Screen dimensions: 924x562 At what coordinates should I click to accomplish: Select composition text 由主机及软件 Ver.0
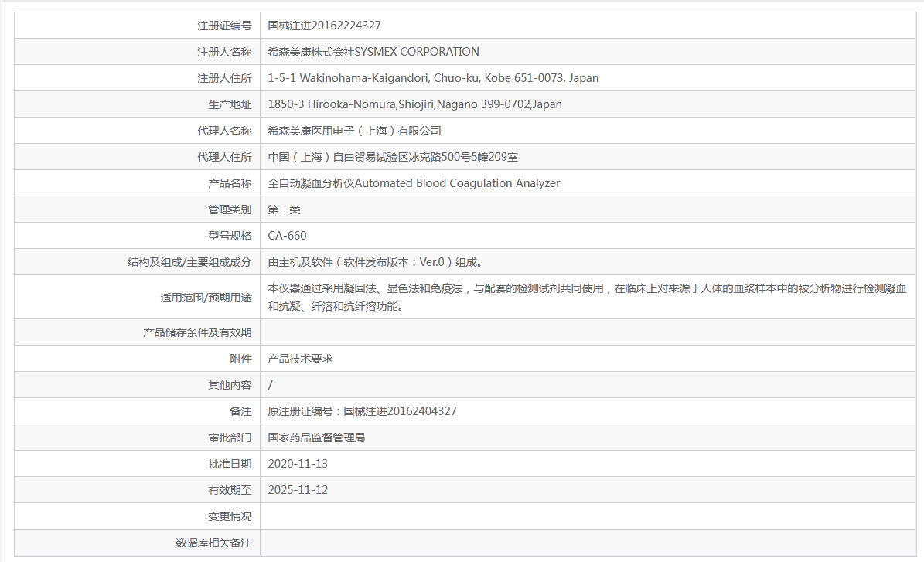(x=376, y=262)
